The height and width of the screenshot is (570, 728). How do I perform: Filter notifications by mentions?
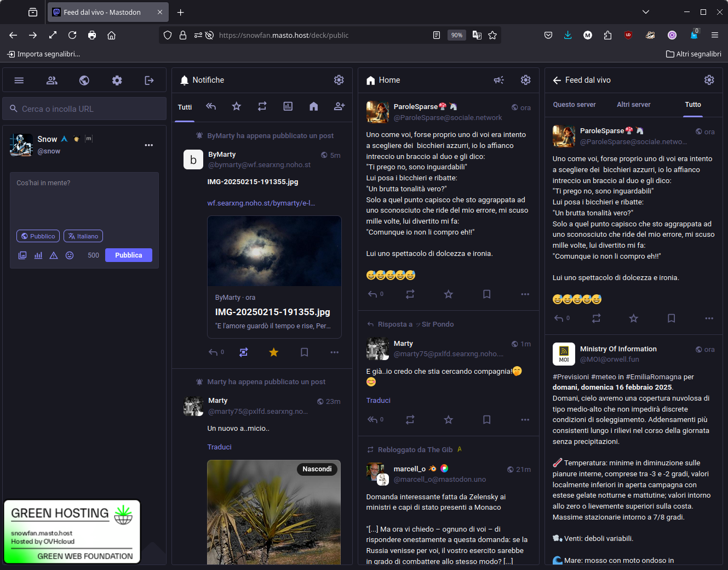(x=211, y=106)
